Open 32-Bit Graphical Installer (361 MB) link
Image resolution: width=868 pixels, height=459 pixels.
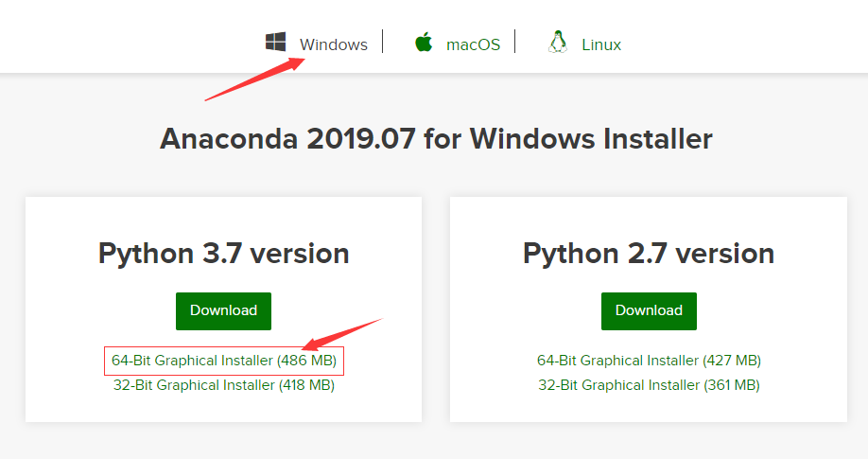[x=649, y=385]
